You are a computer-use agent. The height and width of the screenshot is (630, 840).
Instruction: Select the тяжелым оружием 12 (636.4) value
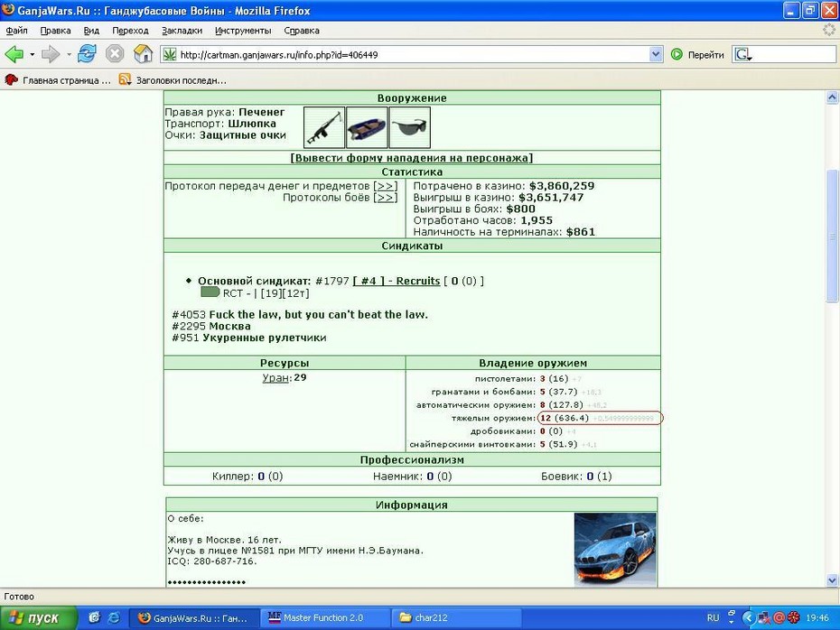[x=565, y=418]
